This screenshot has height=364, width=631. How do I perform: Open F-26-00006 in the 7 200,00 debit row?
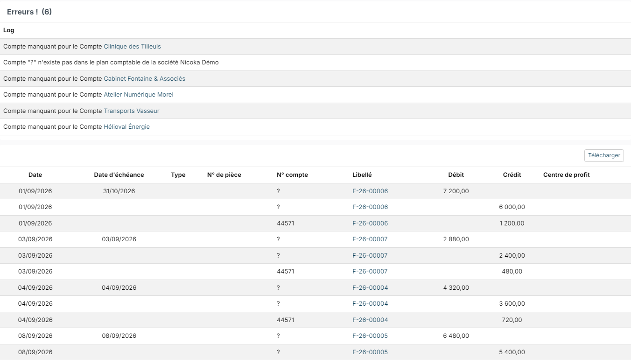pyautogui.click(x=370, y=191)
